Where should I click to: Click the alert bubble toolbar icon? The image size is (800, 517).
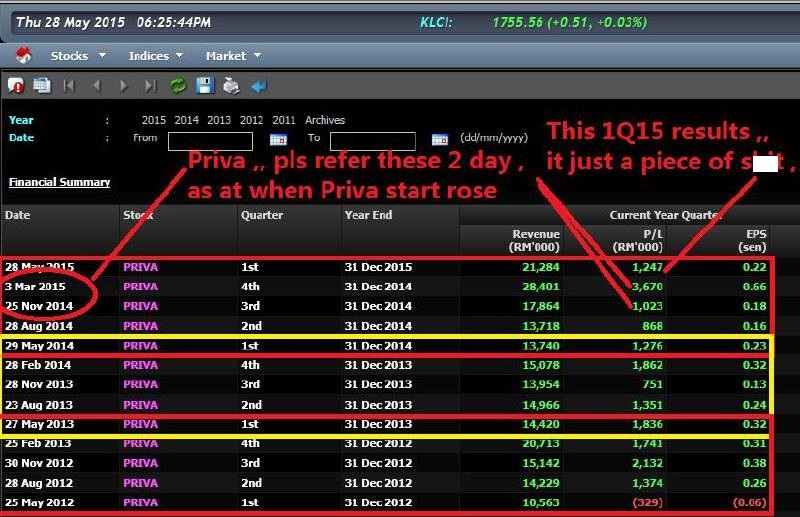click(x=16, y=86)
